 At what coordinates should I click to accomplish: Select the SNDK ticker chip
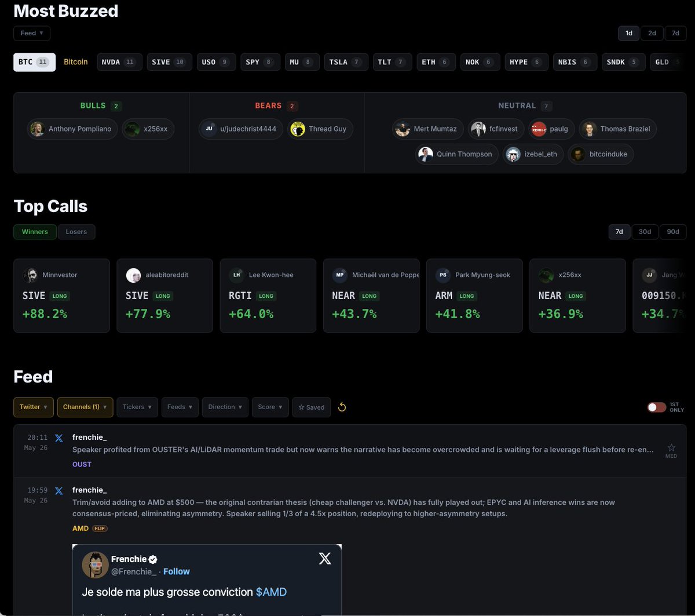[x=623, y=62]
